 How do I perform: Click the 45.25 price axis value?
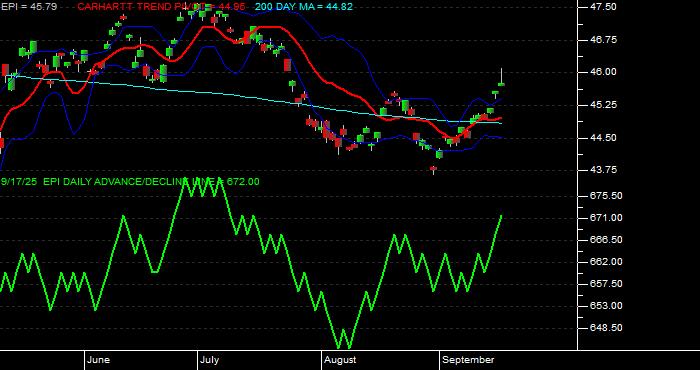(x=603, y=105)
